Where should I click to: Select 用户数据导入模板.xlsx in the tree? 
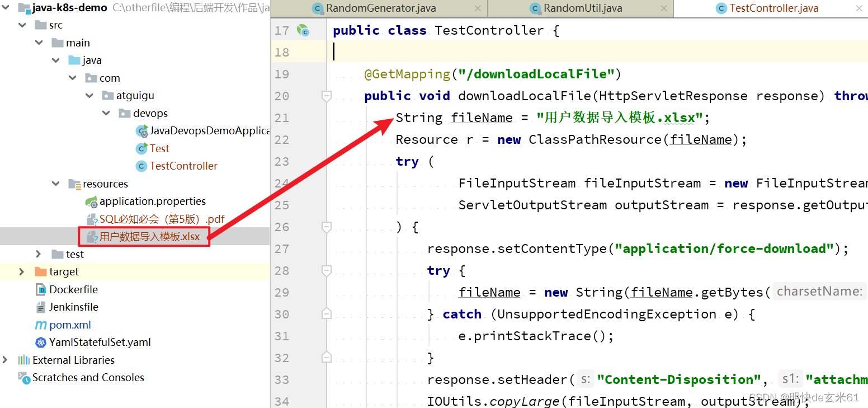[149, 237]
